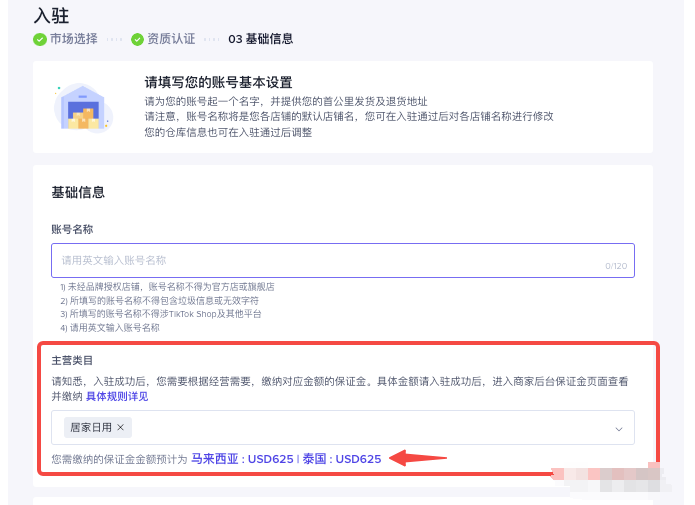This screenshot has height=505, width=695.
Task: Go to the 资质认证 step
Action: pos(171,39)
